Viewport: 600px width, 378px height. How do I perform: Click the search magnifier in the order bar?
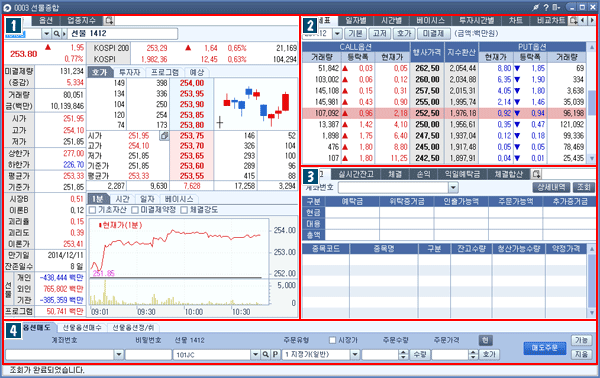(x=266, y=355)
